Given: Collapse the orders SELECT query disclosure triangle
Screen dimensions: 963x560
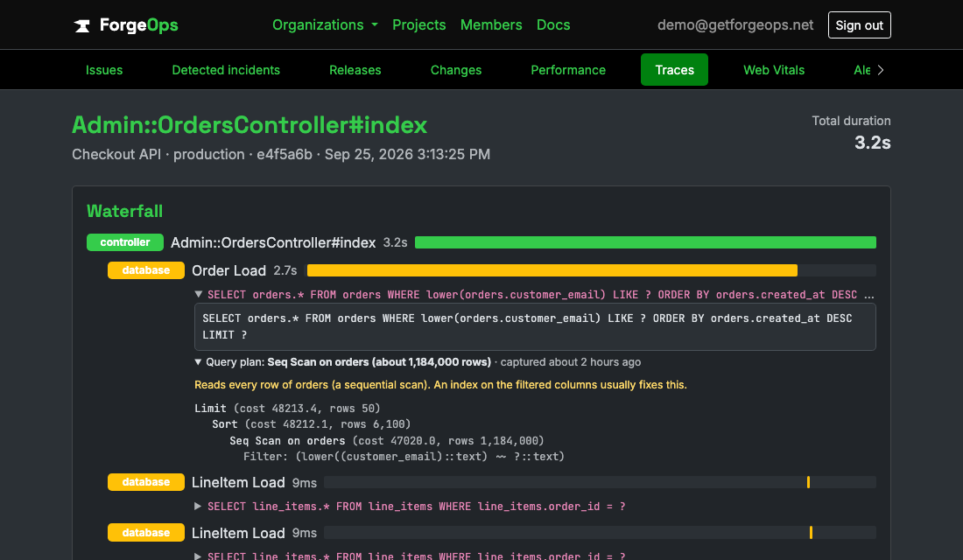Looking at the screenshot, I should pyautogui.click(x=199, y=295).
